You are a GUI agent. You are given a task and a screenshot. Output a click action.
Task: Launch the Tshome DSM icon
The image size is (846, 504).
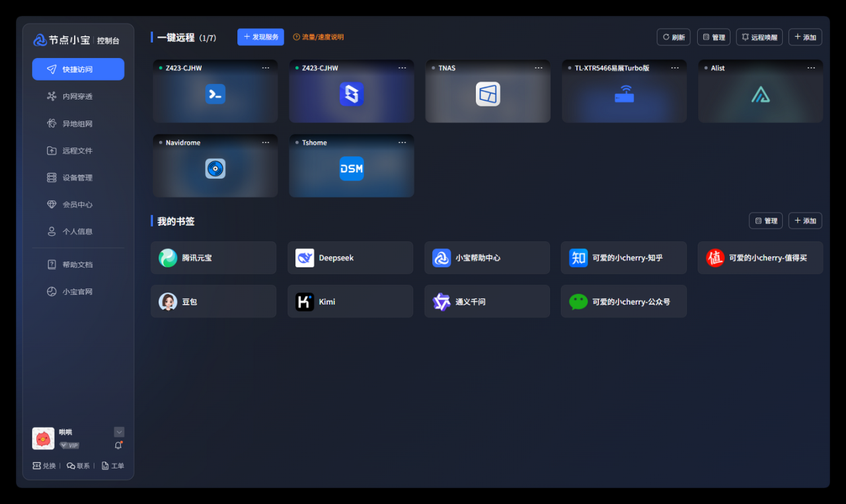(x=352, y=168)
